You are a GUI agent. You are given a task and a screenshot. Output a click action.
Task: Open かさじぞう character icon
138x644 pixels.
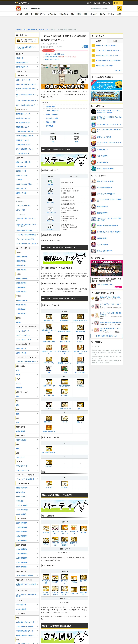(x=80, y=338)
